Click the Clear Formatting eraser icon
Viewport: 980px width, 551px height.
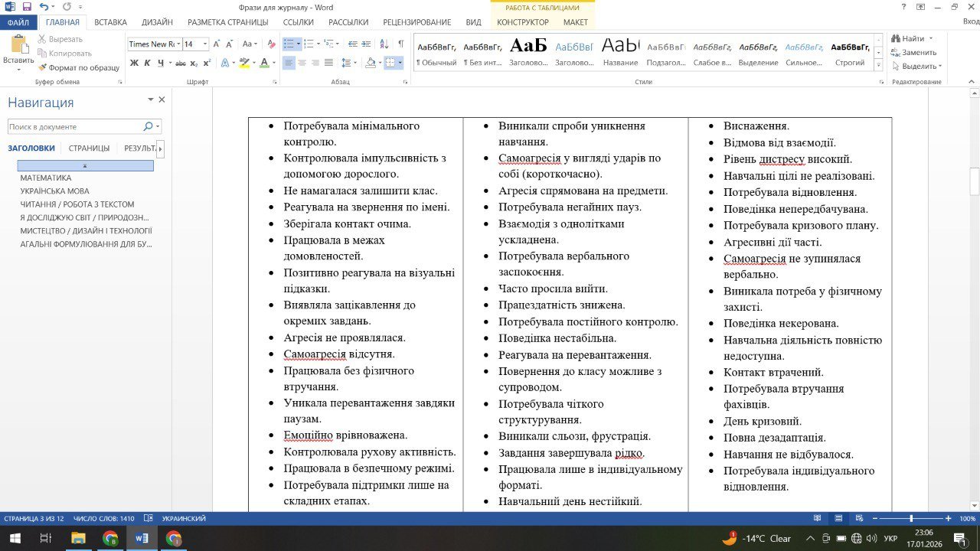coord(270,44)
